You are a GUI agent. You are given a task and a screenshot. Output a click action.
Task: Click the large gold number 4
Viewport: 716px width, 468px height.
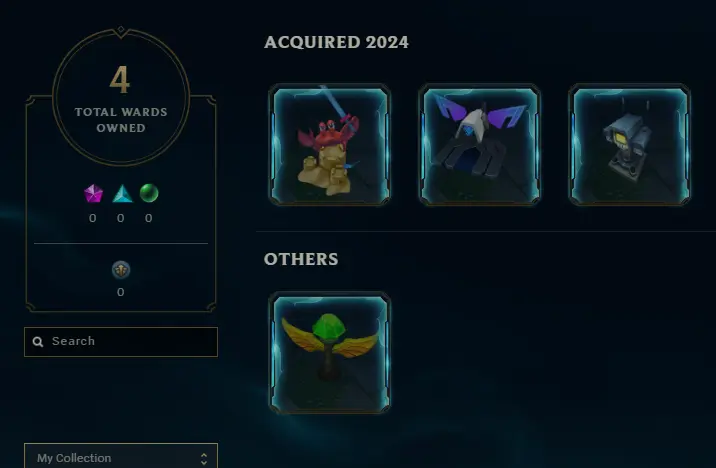120,80
